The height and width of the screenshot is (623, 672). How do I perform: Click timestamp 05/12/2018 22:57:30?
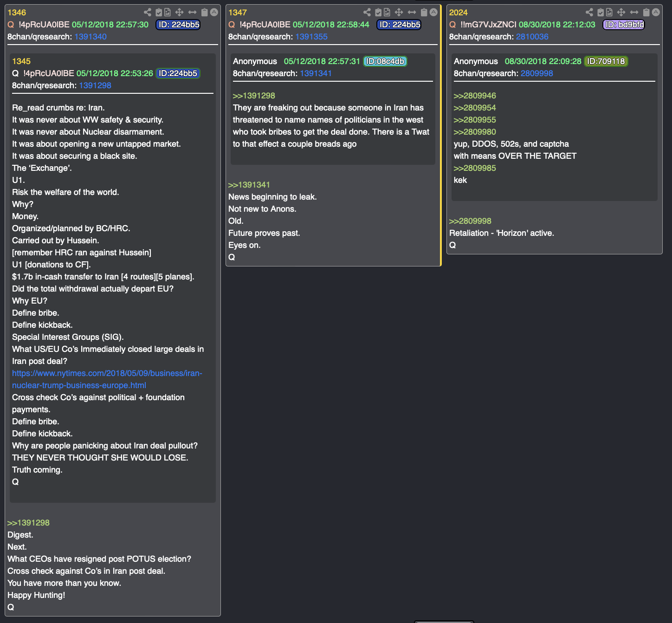(110, 25)
